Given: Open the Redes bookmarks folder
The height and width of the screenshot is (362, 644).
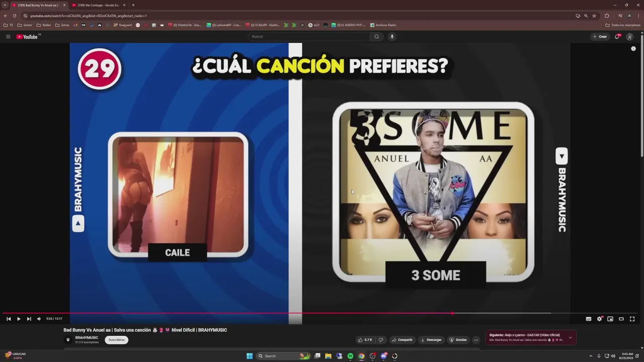Looking at the screenshot, I should click(x=43, y=25).
